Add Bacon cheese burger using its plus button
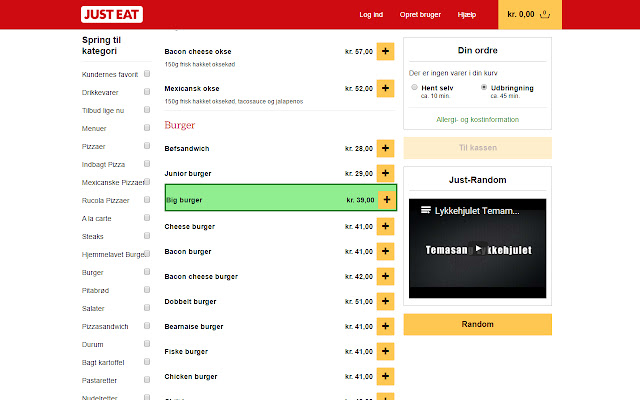 click(385, 276)
